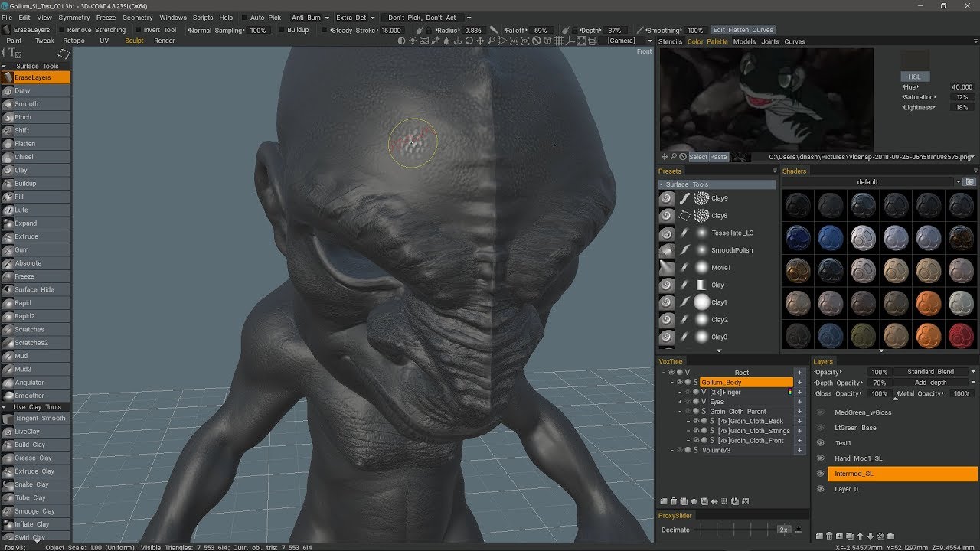Click the Hue value field

click(x=962, y=87)
